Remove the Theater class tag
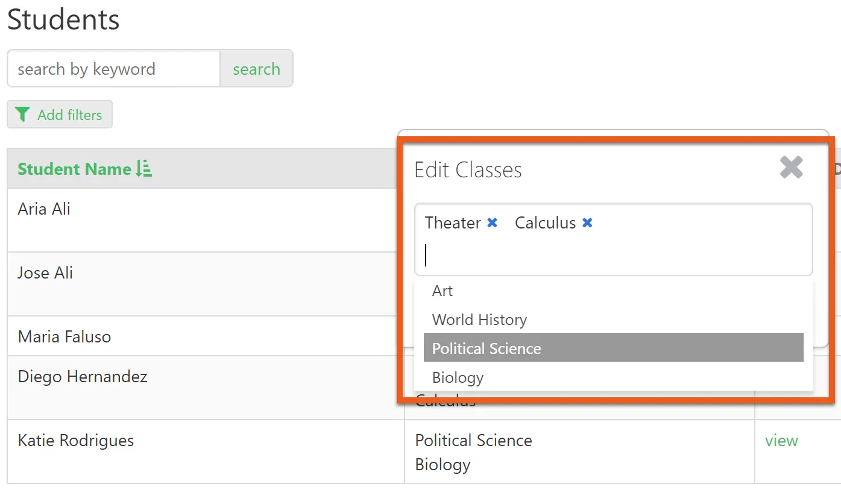Screen dimensions: 841x504 [492, 223]
